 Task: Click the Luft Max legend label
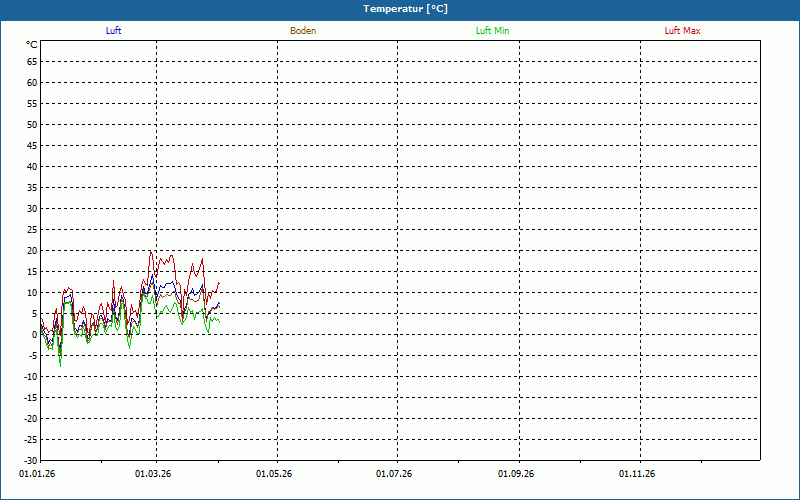(x=682, y=31)
